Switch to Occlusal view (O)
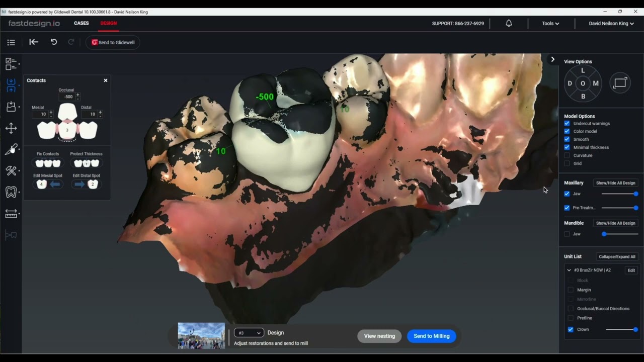644x362 pixels. 583,83
